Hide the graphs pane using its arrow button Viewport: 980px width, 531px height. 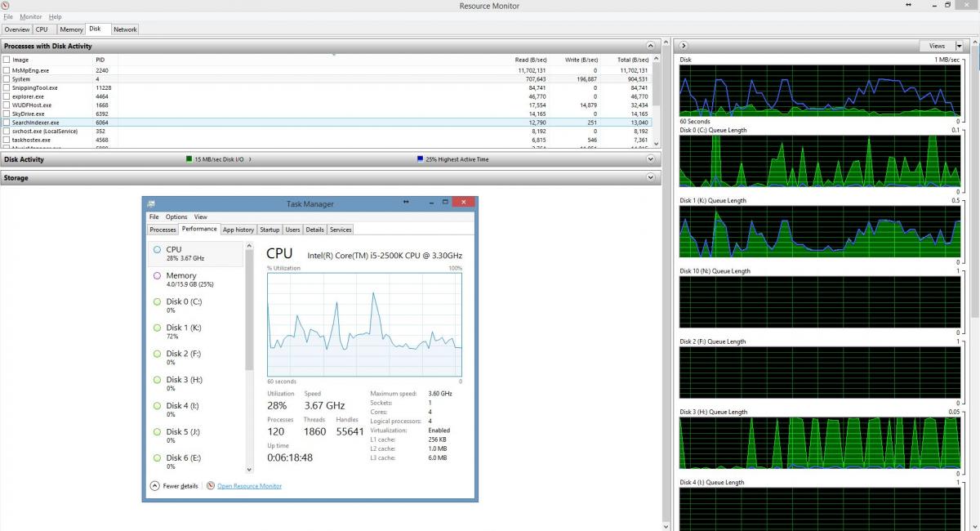[684, 46]
